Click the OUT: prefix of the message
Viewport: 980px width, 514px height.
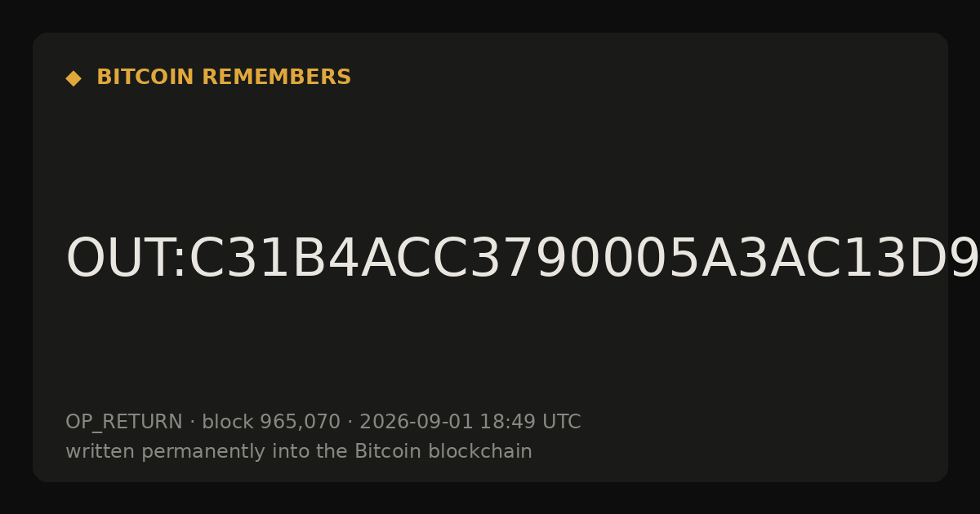(127, 259)
